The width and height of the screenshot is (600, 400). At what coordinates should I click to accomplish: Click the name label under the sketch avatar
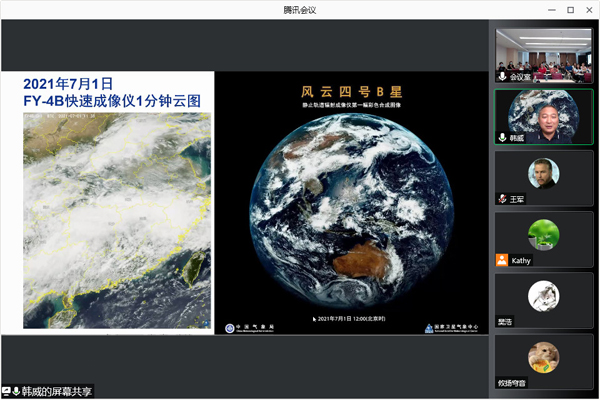point(505,322)
